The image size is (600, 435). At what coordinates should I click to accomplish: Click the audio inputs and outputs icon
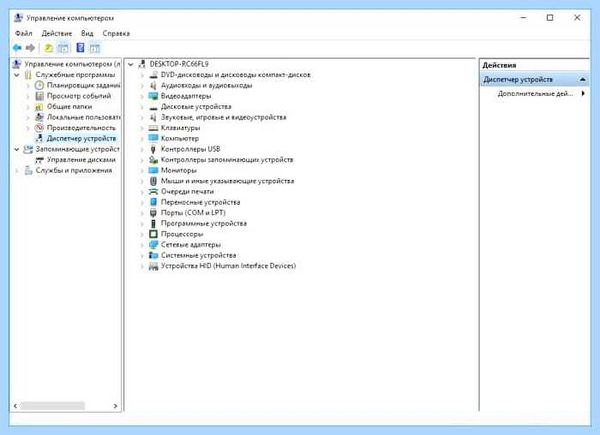[153, 85]
